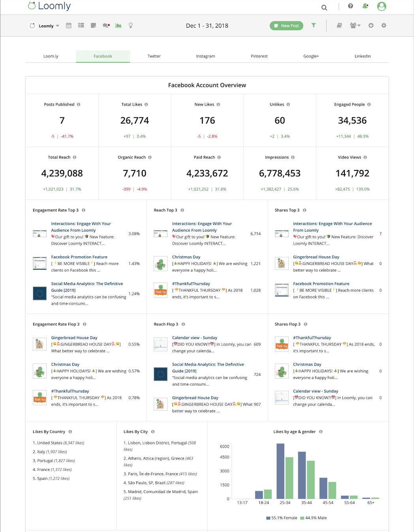Click the New Post button
The width and height of the screenshot is (414, 532).
click(x=286, y=25)
